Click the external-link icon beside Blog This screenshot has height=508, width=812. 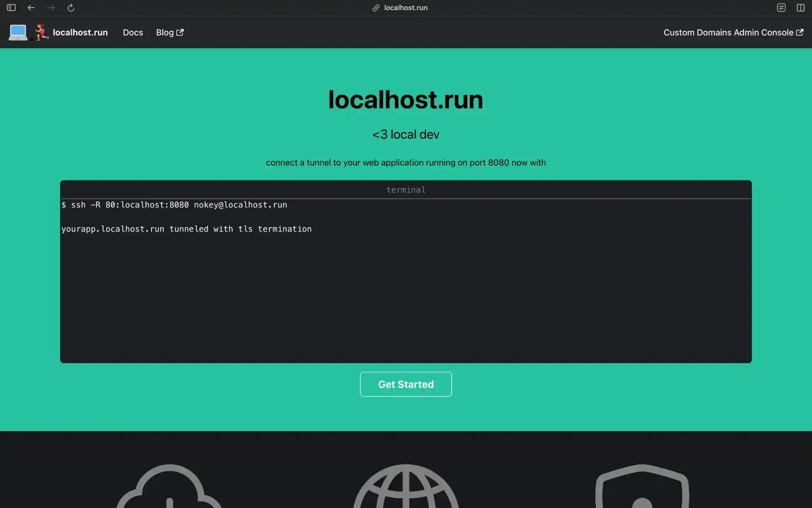pyautogui.click(x=180, y=32)
